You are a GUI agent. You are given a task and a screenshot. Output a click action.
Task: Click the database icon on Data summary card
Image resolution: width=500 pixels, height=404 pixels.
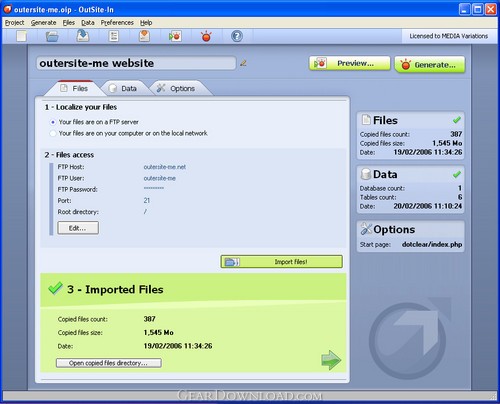point(366,174)
